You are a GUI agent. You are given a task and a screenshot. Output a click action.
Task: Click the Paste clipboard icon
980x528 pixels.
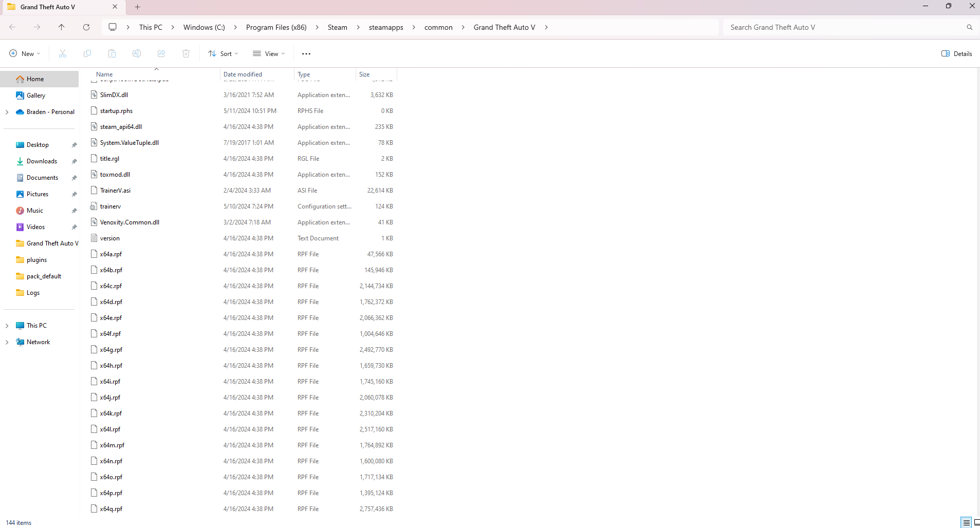coord(112,53)
